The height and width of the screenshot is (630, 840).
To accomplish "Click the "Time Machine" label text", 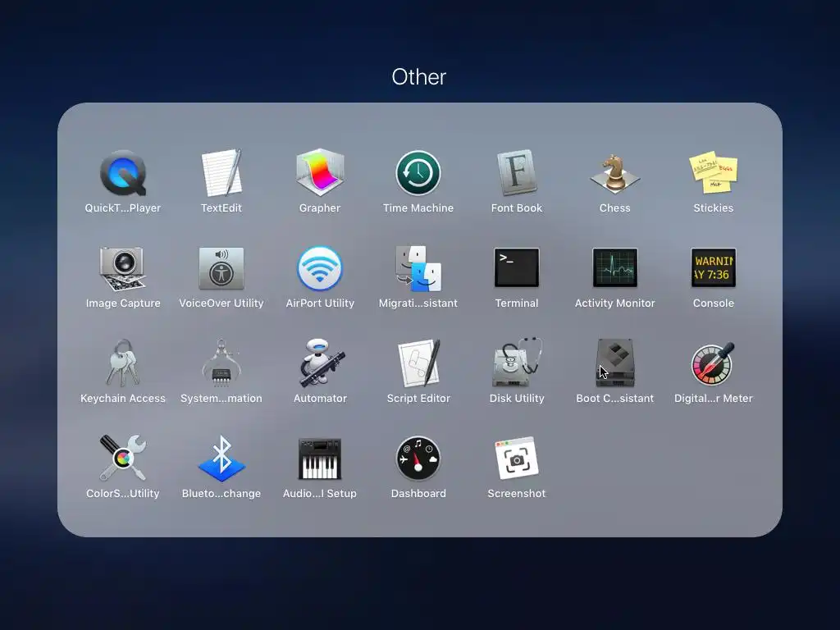I will tap(418, 208).
